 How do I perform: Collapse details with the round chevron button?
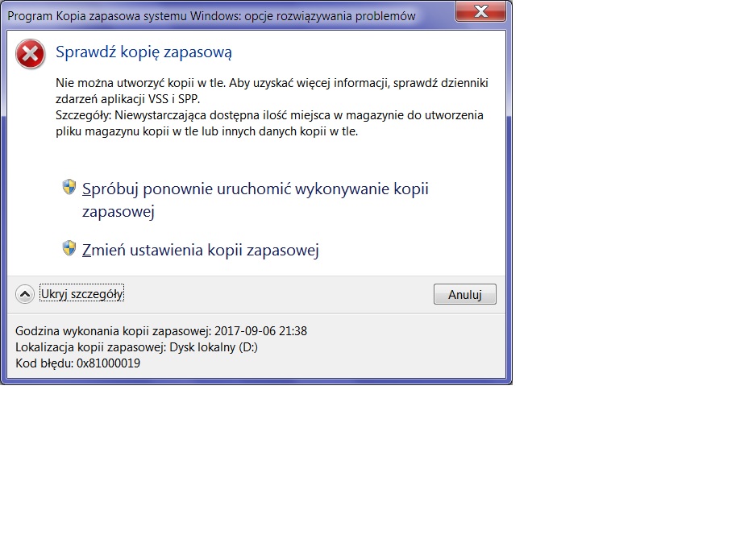point(24,294)
